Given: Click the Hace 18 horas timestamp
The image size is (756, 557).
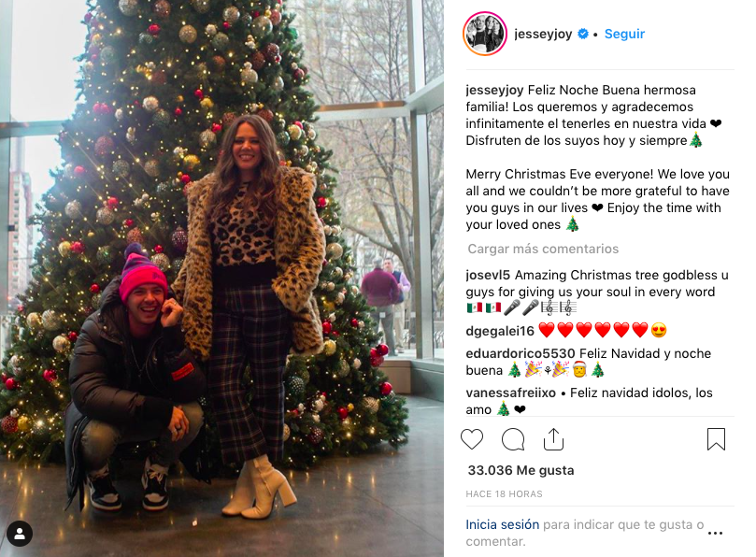Looking at the screenshot, I should [x=504, y=493].
